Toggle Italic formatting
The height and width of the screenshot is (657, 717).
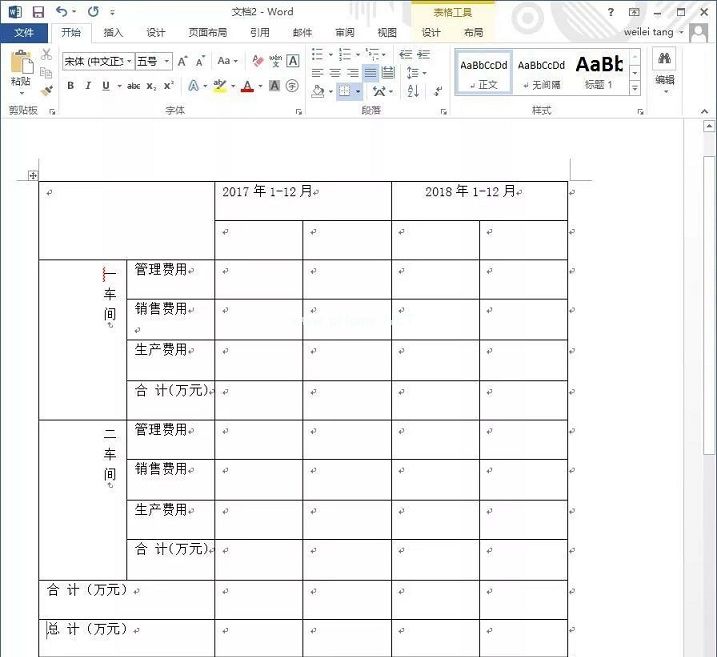[87, 86]
